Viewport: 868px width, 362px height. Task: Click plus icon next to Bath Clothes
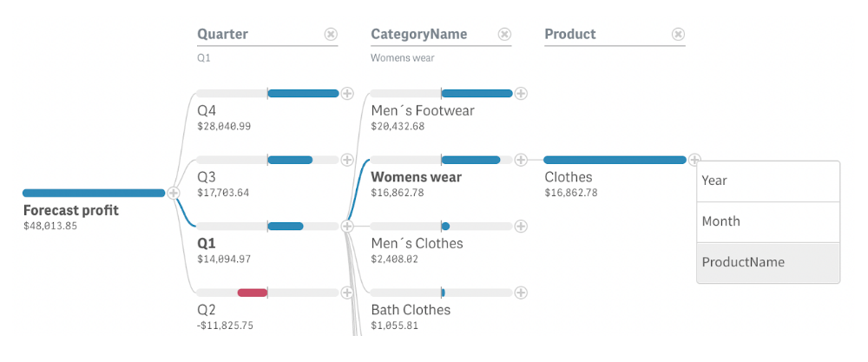pos(521,293)
